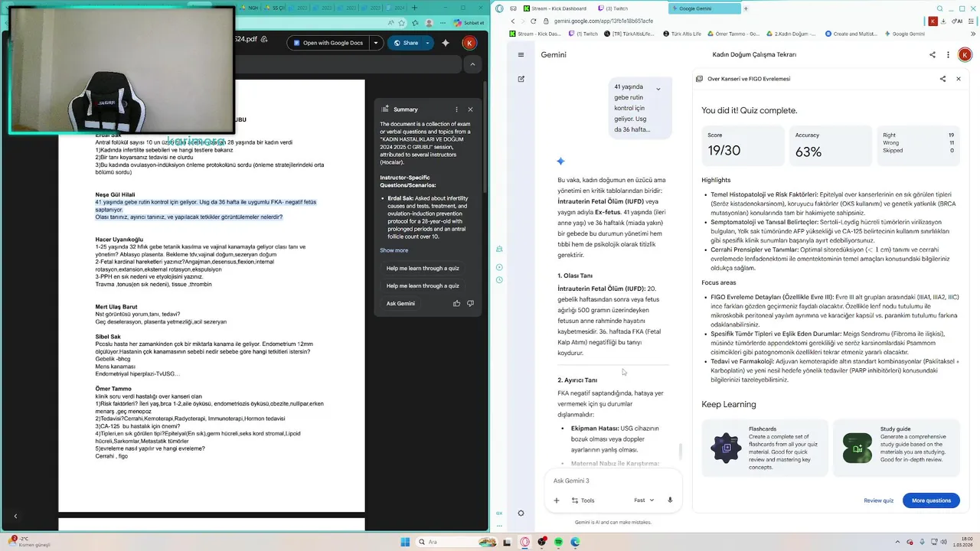Click cloud save icon beside PDF filename
The width and height of the screenshot is (980, 551).
[x=263, y=39]
